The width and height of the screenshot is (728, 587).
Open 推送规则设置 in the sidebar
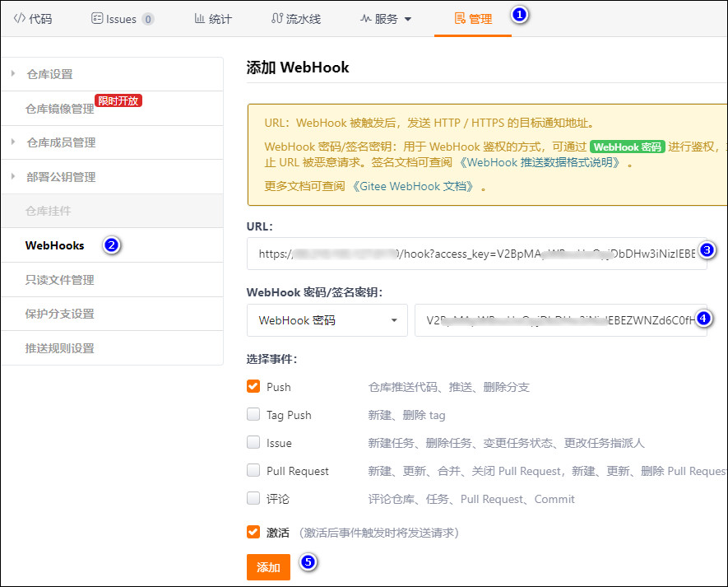[x=112, y=348]
